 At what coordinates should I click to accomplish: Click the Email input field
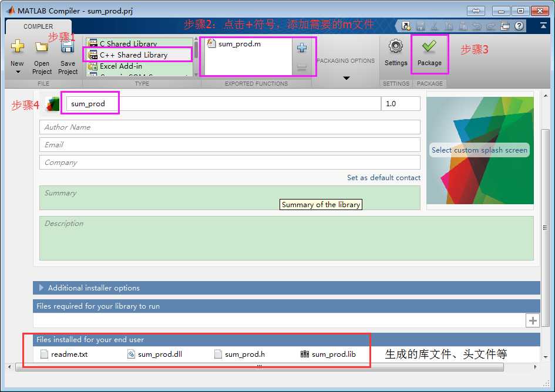[x=230, y=145]
